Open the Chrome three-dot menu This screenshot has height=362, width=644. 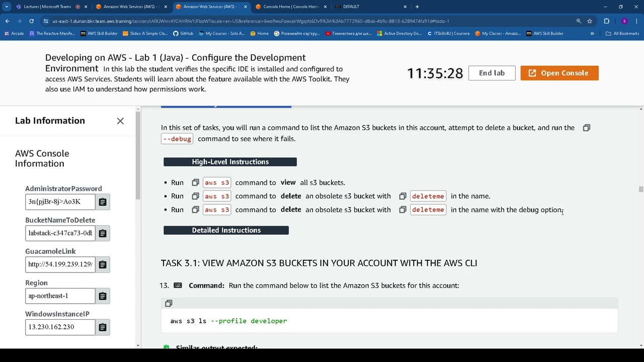(637, 21)
